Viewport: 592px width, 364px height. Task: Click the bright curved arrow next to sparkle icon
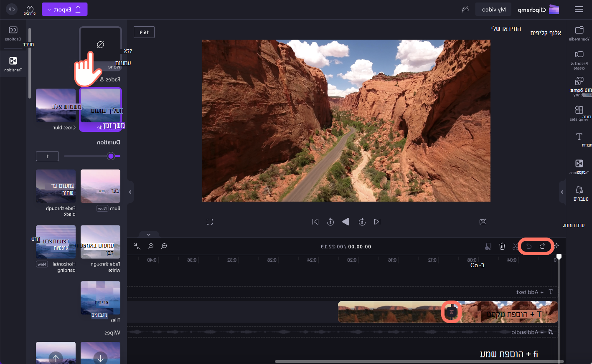click(542, 246)
